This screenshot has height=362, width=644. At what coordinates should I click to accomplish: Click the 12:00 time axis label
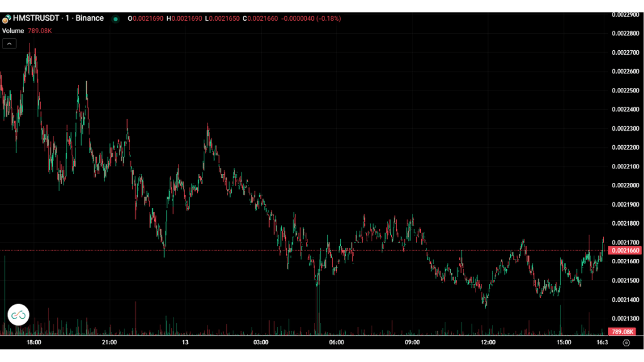tap(488, 343)
